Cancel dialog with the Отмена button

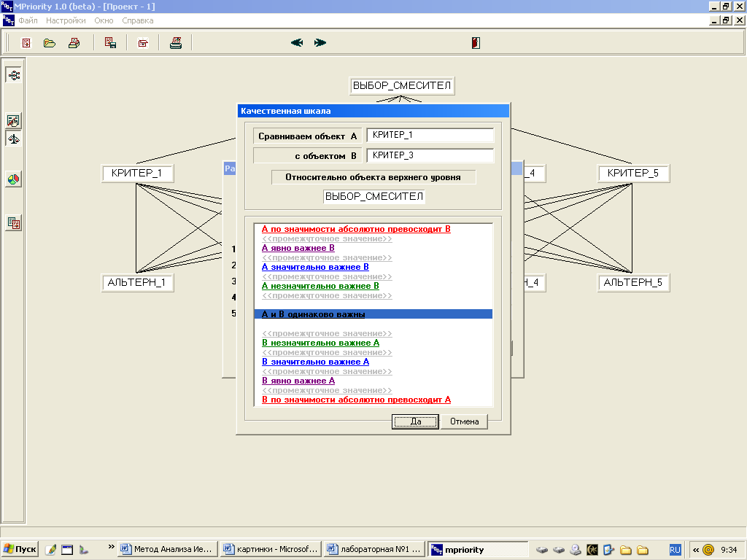click(x=465, y=421)
